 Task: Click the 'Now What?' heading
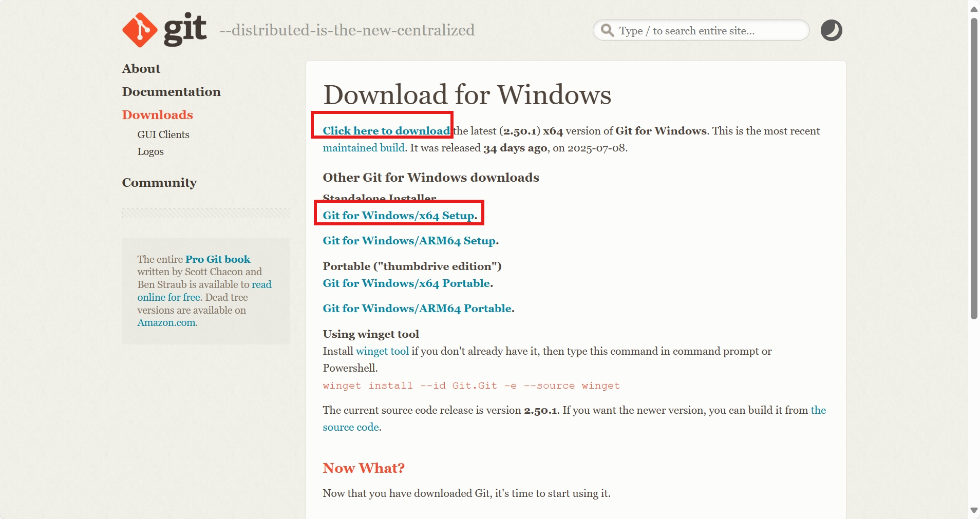click(364, 468)
